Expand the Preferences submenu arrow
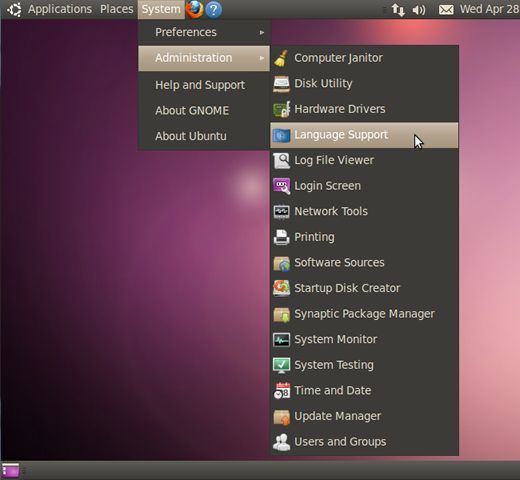 click(262, 32)
